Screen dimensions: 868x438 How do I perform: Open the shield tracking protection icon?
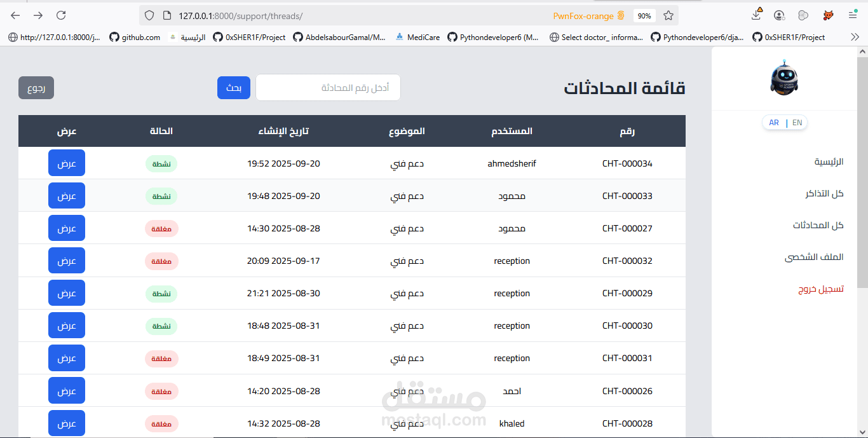click(x=149, y=15)
